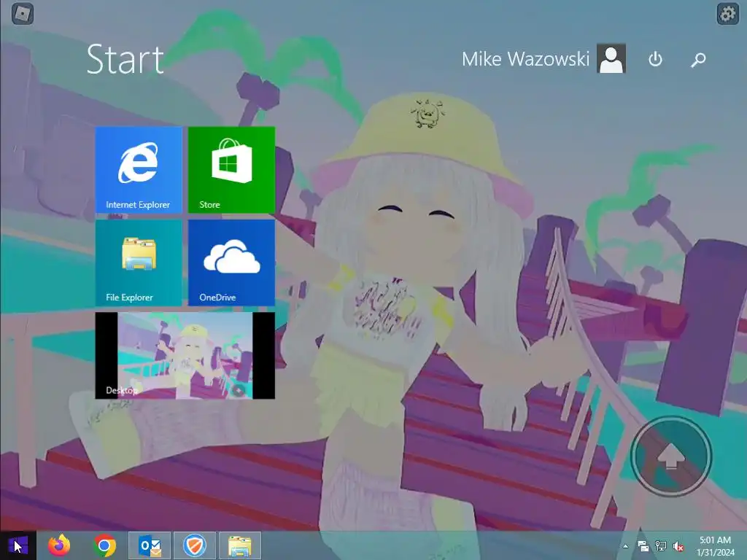Open the OneDrive tile
The height and width of the screenshot is (560, 747).
pyautogui.click(x=231, y=262)
